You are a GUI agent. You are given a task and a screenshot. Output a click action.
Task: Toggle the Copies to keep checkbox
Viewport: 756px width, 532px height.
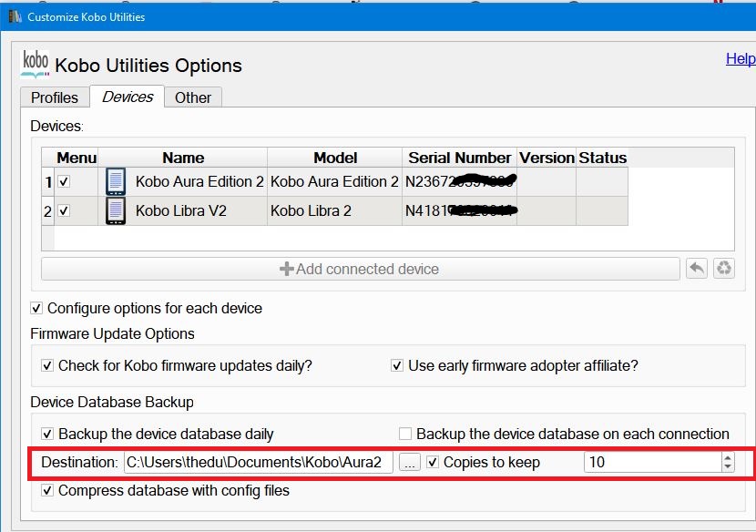coord(433,462)
